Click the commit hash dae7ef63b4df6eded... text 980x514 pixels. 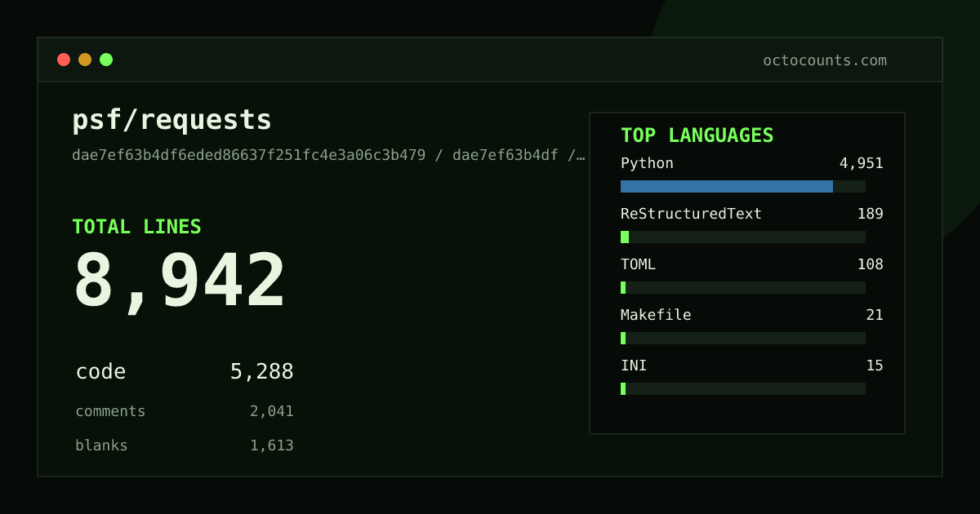coord(328,155)
